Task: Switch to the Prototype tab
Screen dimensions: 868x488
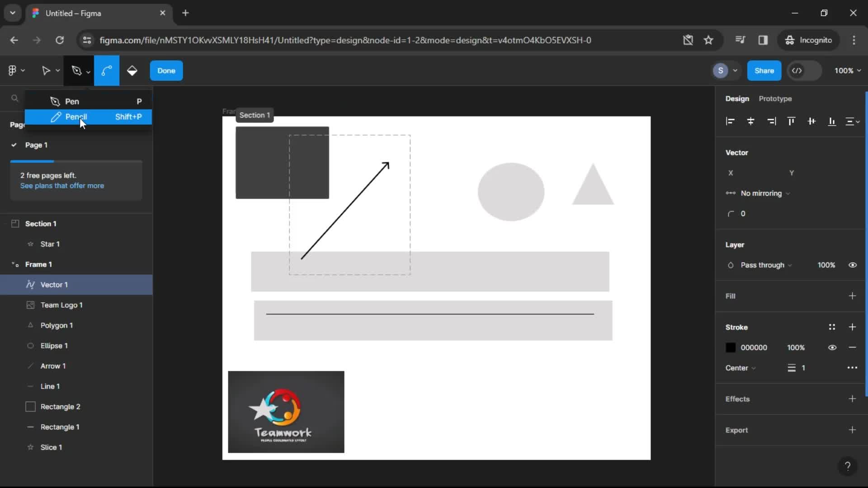Action: pyautogui.click(x=775, y=99)
